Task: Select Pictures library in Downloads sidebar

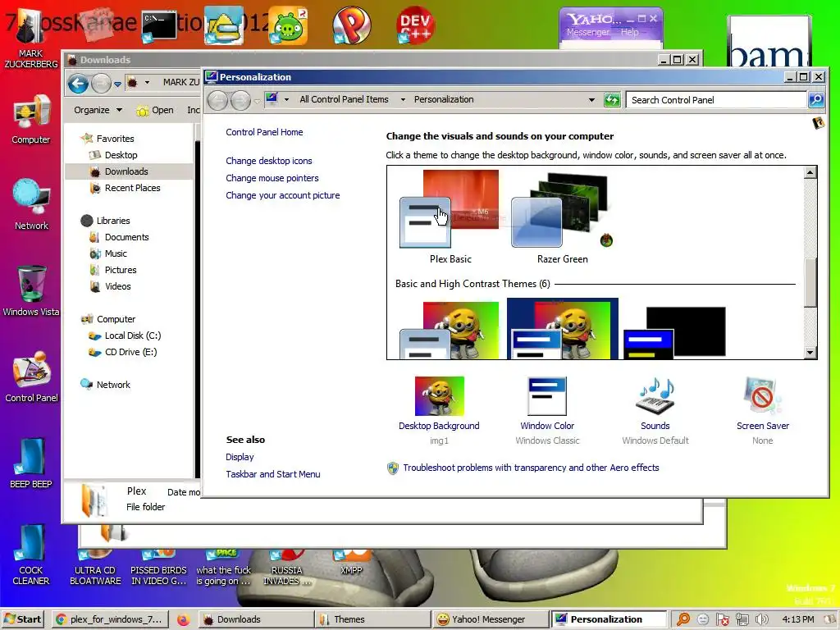Action: tap(121, 270)
